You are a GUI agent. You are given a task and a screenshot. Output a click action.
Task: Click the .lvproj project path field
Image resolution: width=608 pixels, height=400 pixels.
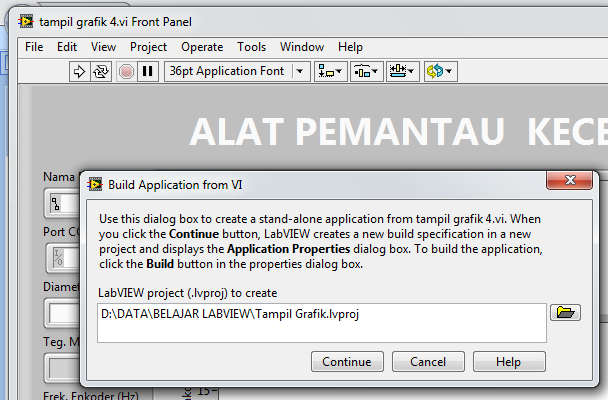[x=322, y=323]
